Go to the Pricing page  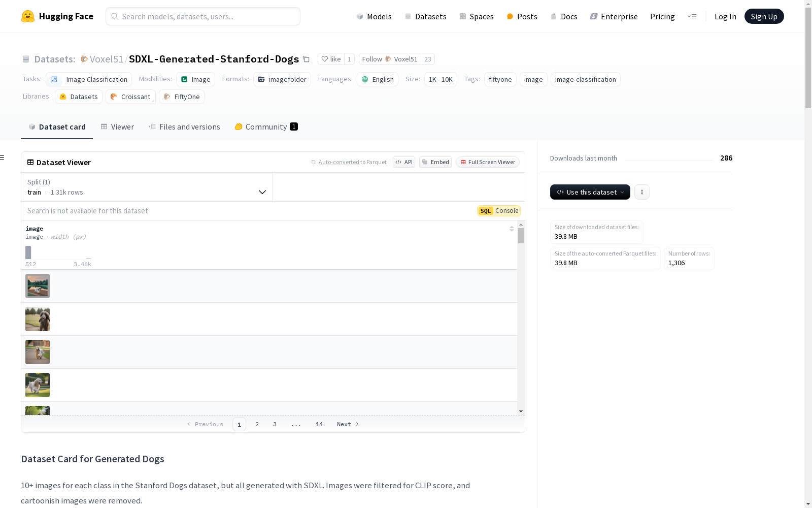pyautogui.click(x=662, y=16)
